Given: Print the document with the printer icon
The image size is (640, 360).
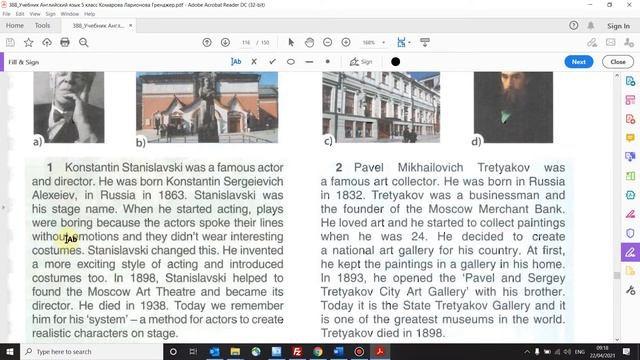Looking at the screenshot, I should tap(65, 42).
